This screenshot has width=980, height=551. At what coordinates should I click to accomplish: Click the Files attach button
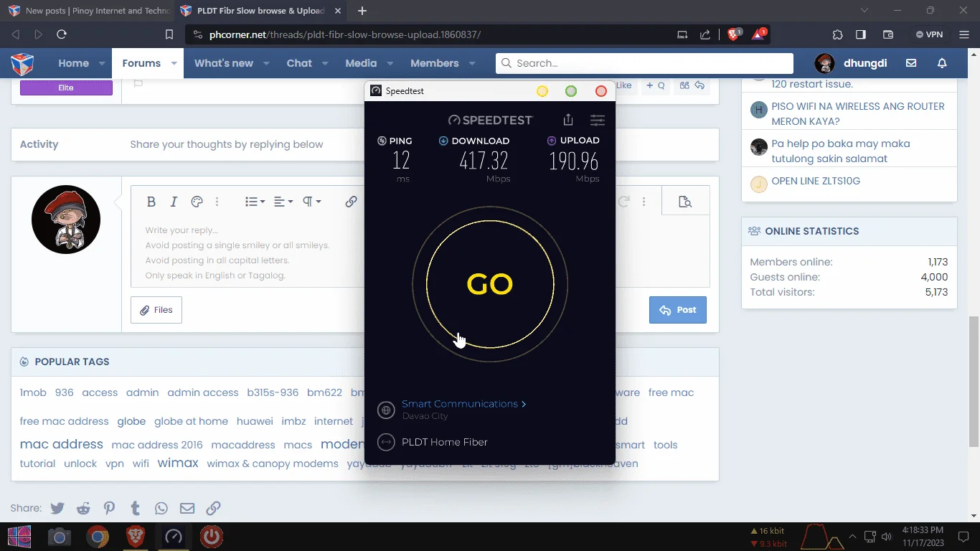tap(156, 310)
